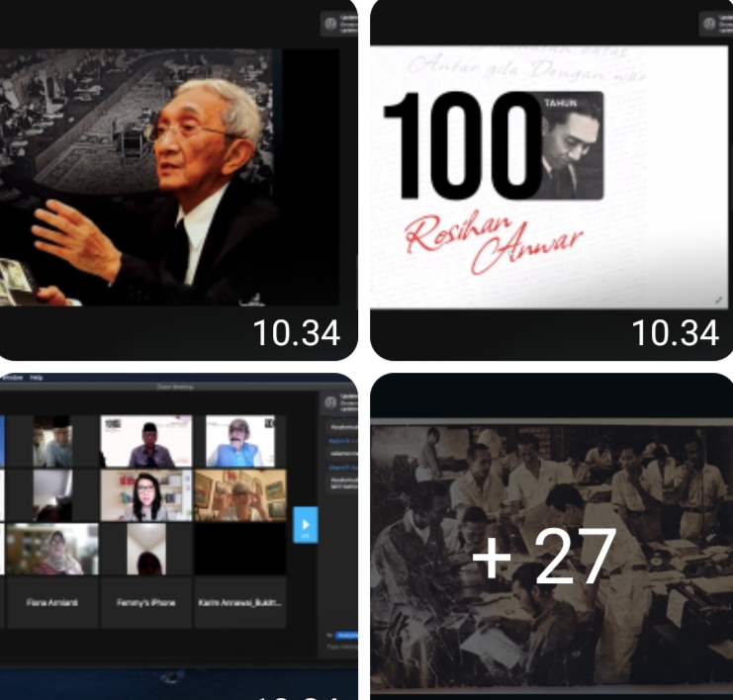Select the Femmy's iPhone participant tile

tap(144, 601)
